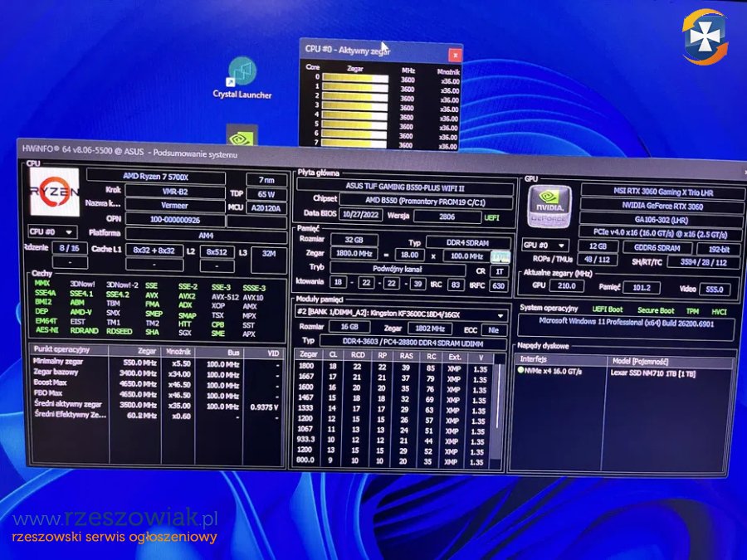The height and width of the screenshot is (560, 747).
Task: Click the AMD Ryzen logo image
Action: coord(55,192)
